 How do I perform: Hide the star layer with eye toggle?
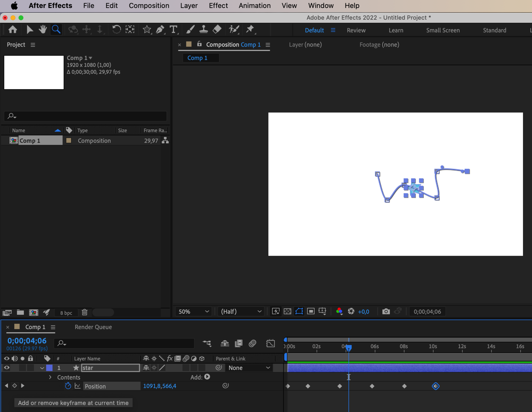7,368
